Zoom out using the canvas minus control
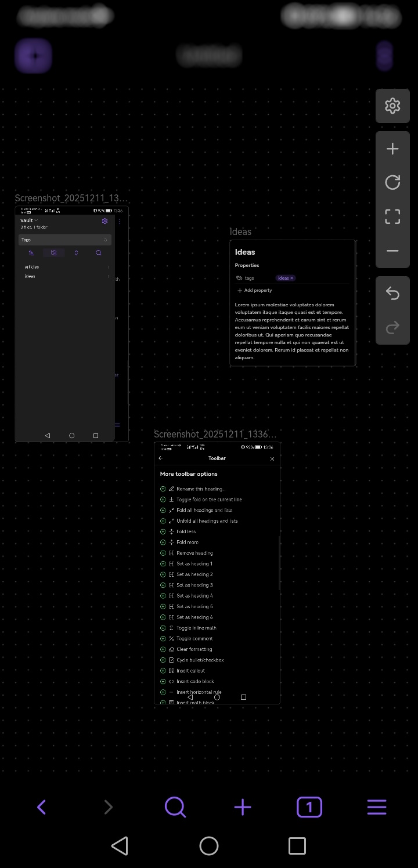418x868 pixels. [x=392, y=251]
